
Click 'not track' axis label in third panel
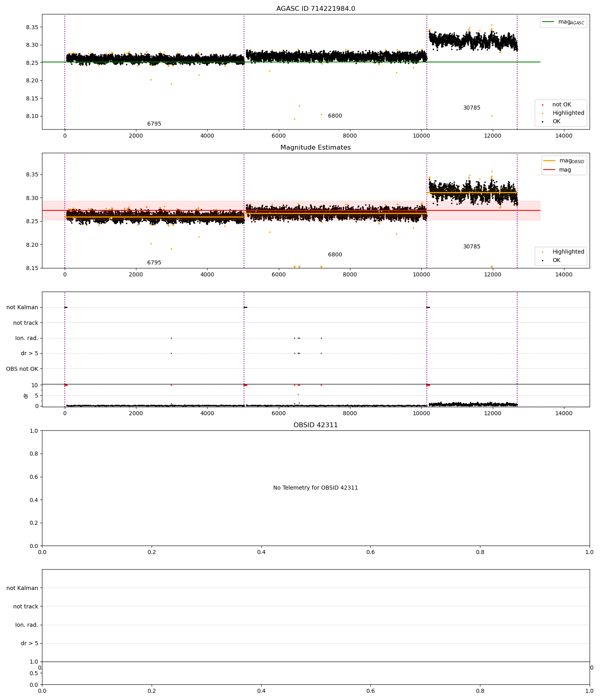[26, 323]
